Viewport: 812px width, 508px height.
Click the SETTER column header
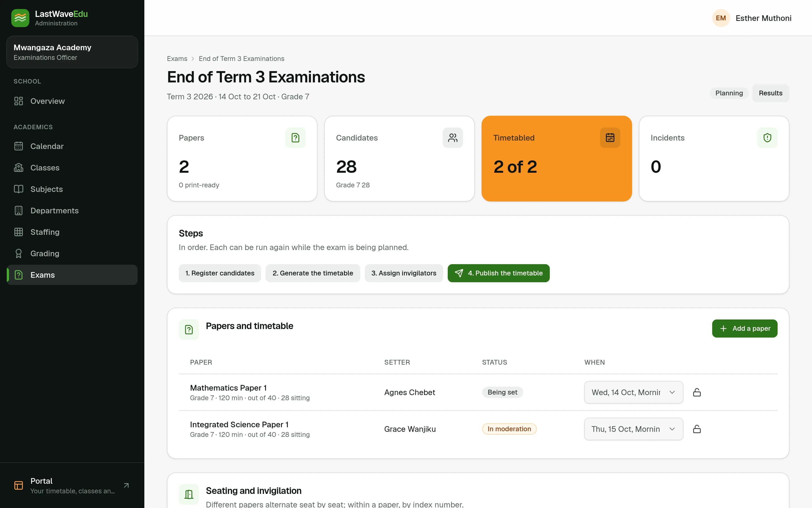click(x=397, y=362)
